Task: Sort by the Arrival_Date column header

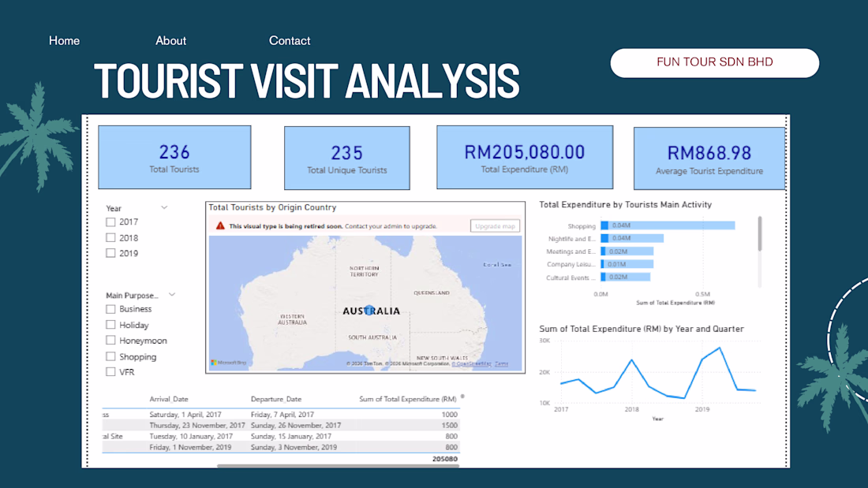Action: click(x=169, y=399)
